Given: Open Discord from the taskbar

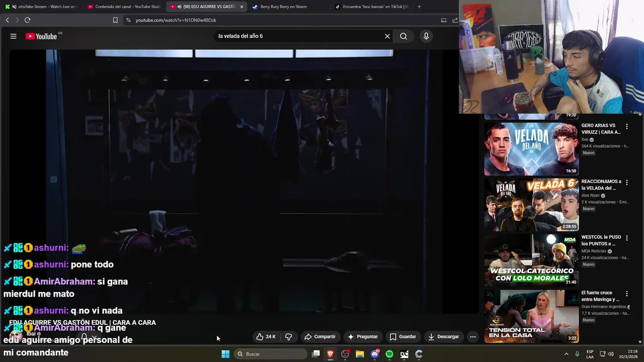Looking at the screenshot, I should pyautogui.click(x=375, y=354).
